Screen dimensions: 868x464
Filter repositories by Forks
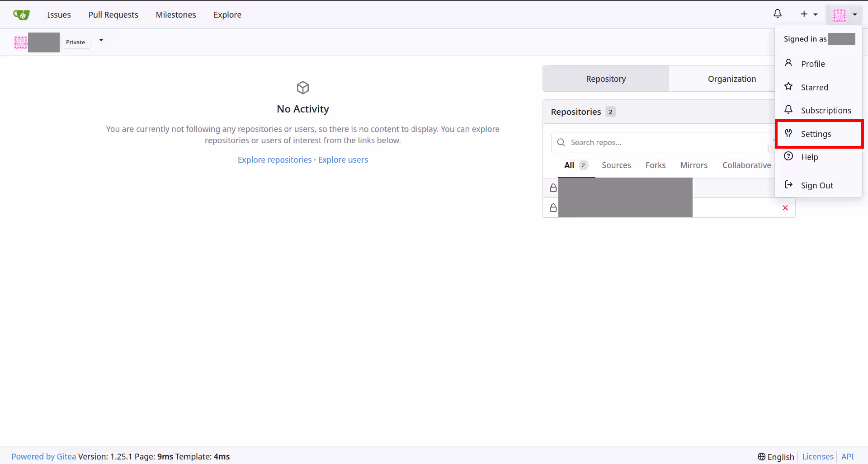(655, 165)
